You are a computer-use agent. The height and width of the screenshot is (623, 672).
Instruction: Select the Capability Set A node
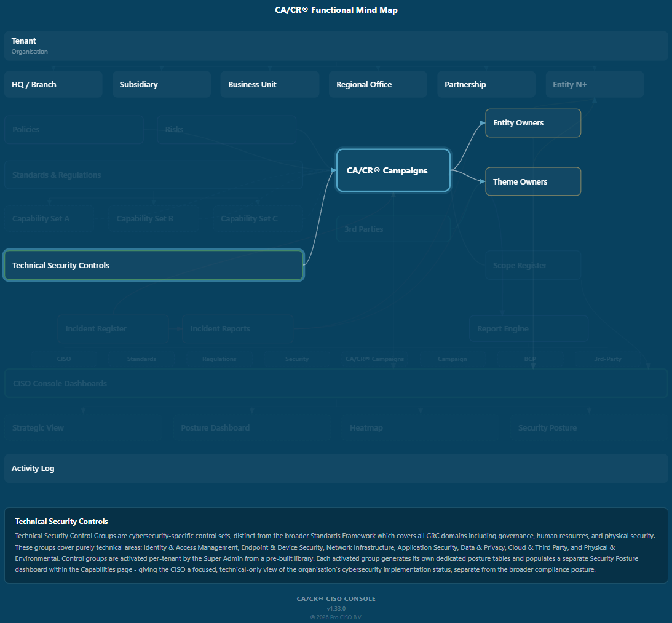coord(49,219)
